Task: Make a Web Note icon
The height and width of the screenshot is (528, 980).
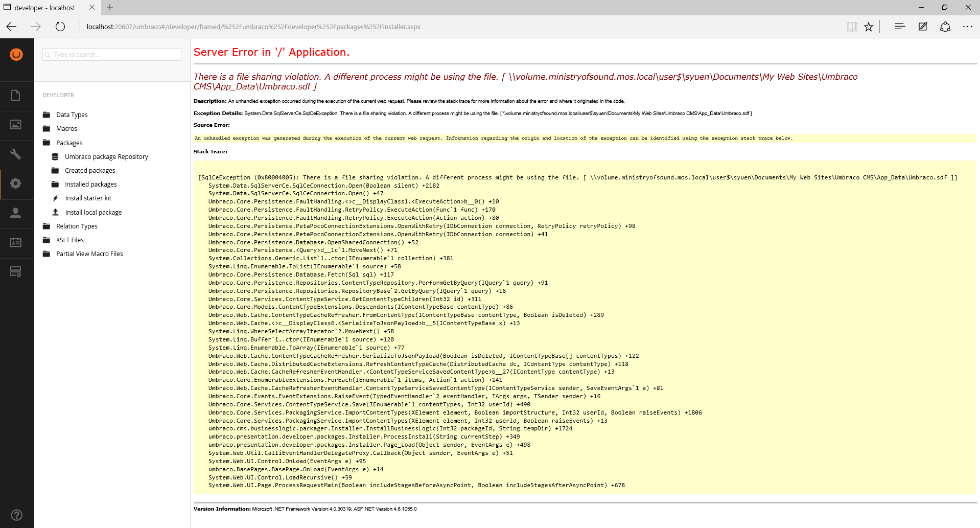Action: (923, 27)
